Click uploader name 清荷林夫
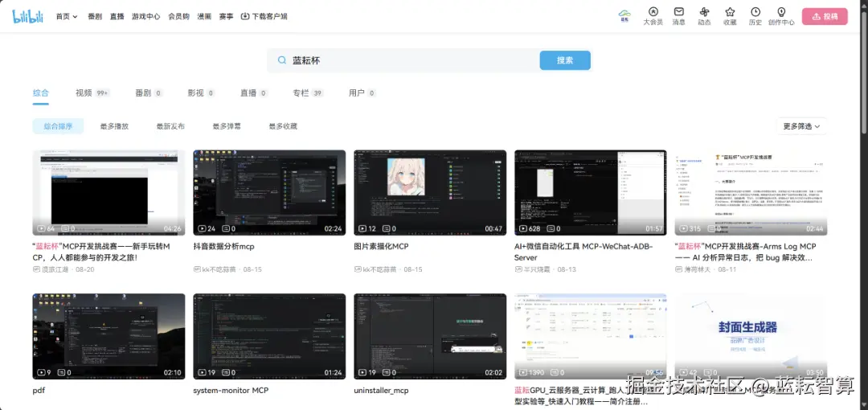 (x=698, y=269)
